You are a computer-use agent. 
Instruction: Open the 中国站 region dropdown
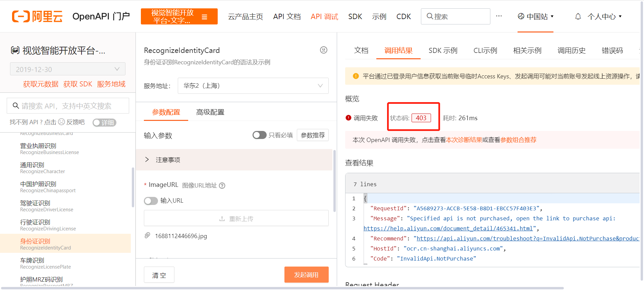click(536, 16)
